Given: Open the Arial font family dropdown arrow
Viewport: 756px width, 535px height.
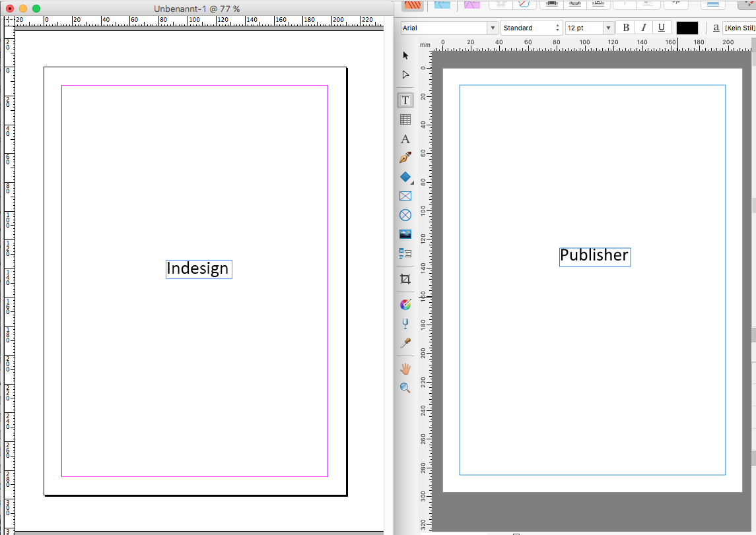Looking at the screenshot, I should coord(493,28).
